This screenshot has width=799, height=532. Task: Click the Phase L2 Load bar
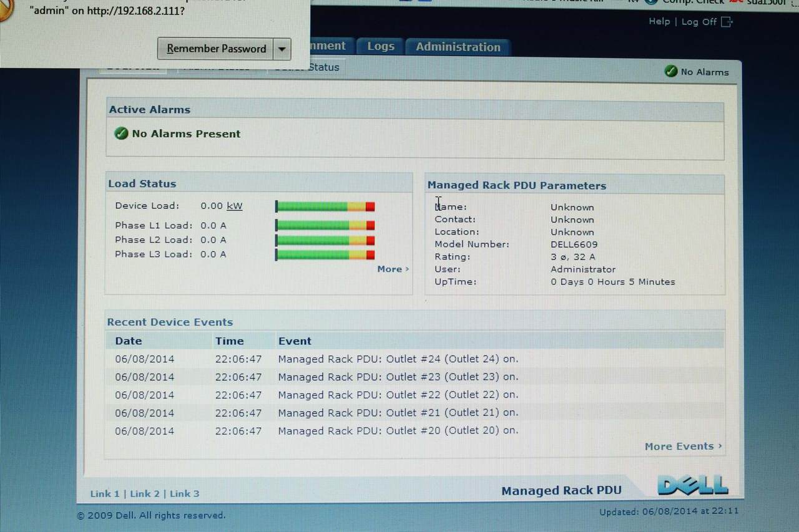pyautogui.click(x=325, y=239)
